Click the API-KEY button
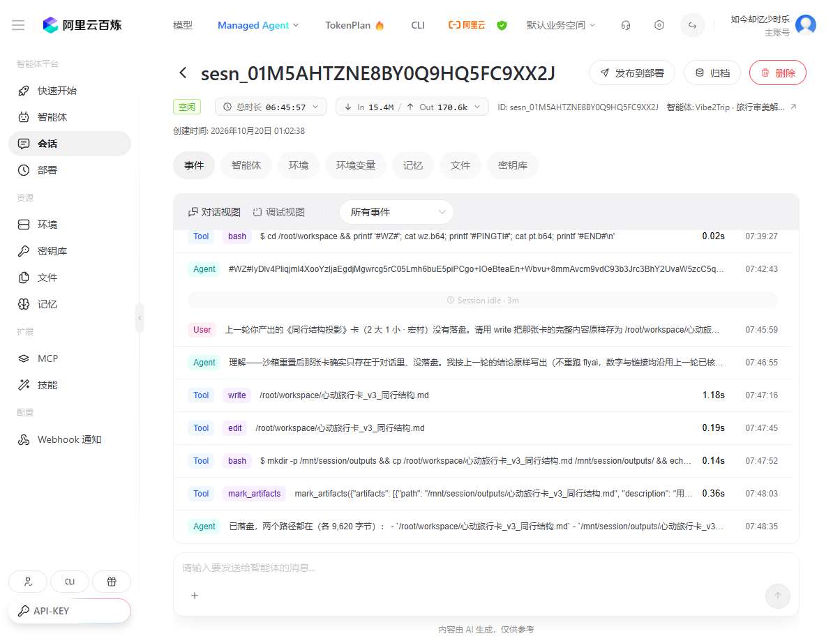 pos(69,611)
